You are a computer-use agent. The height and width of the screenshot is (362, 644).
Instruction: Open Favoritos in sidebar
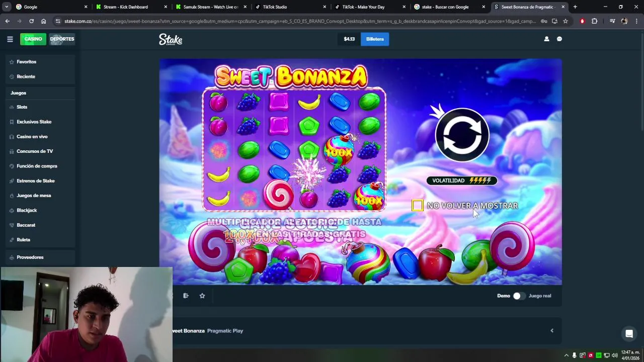[x=40, y=62]
